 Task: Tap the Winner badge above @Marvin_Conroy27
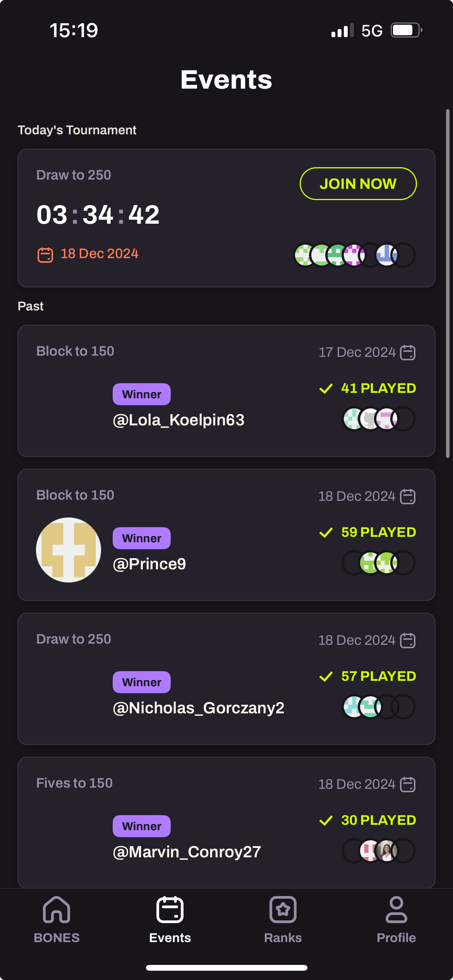[x=142, y=826]
